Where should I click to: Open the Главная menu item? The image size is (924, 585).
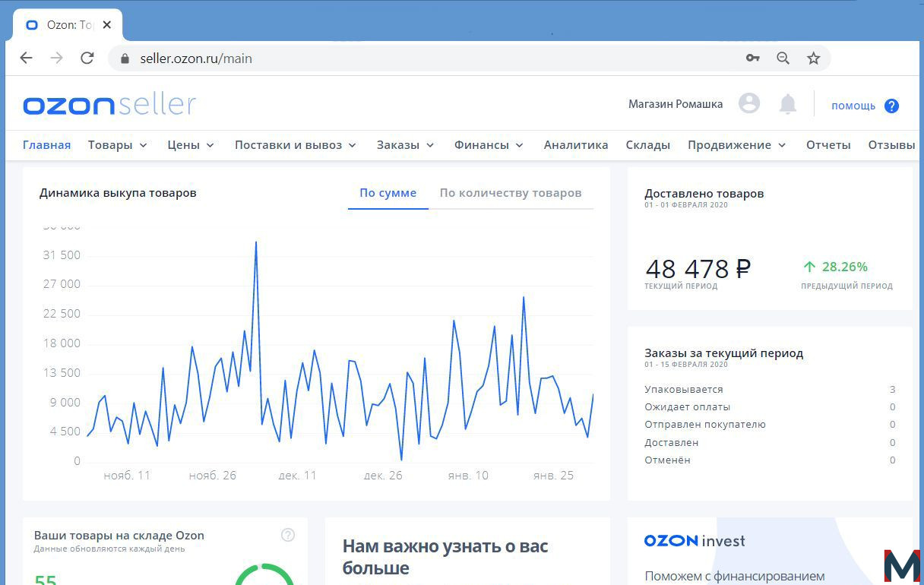click(x=46, y=145)
